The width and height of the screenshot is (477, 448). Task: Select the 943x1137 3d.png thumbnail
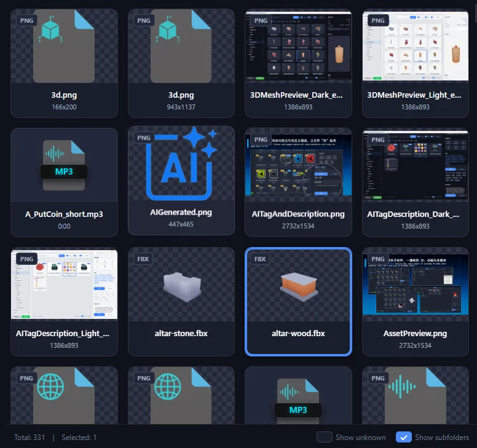tap(181, 46)
